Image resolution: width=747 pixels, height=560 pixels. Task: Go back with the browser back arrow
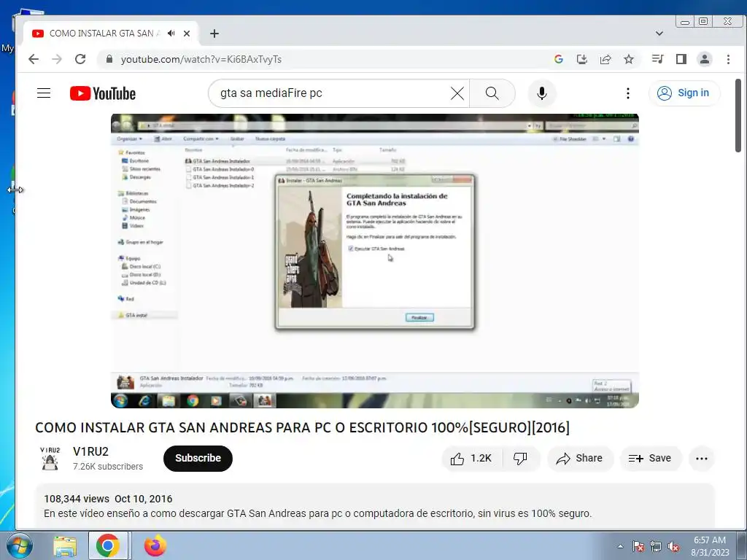[x=34, y=59]
